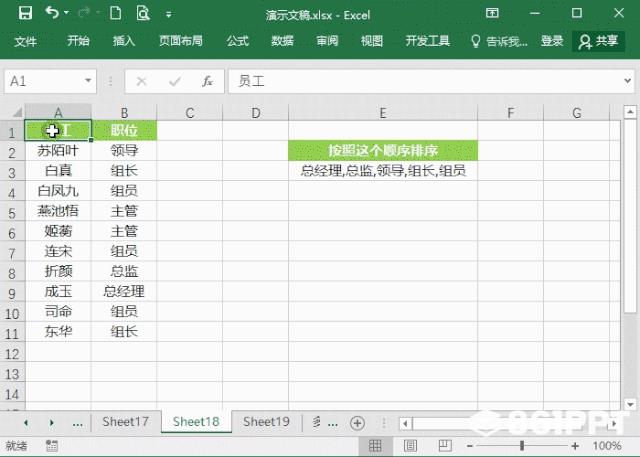Select column B header
This screenshot has height=457, width=640.
pyautogui.click(x=124, y=113)
